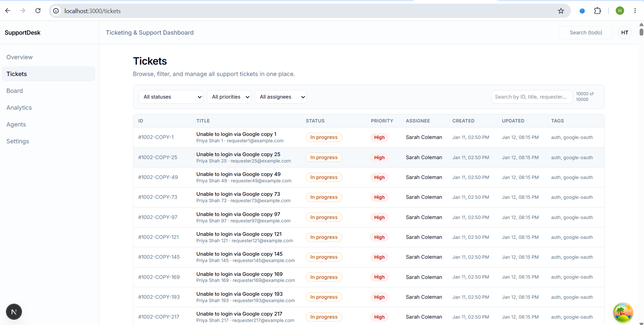Open the Chrome profile avatar H
This screenshot has width=644, height=325.
coord(620,11)
